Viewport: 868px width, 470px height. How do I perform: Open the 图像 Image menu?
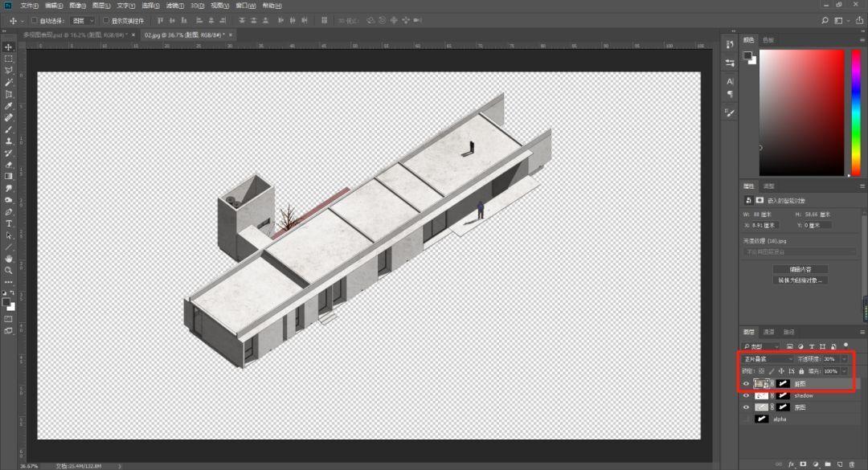(77, 6)
